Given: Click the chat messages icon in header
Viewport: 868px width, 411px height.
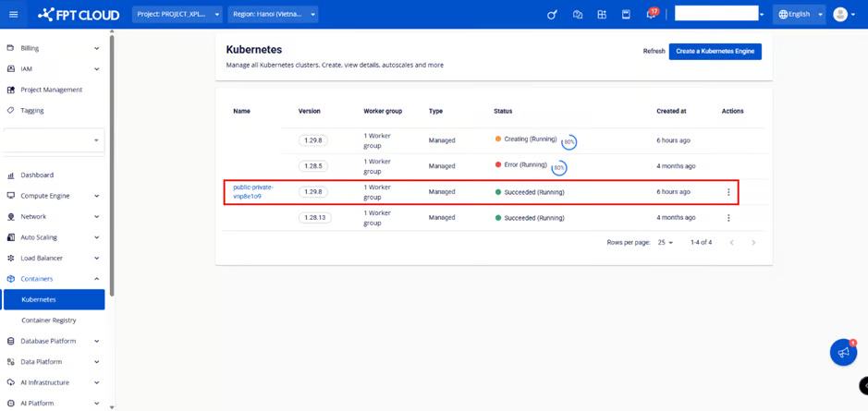Looking at the screenshot, I should [578, 15].
